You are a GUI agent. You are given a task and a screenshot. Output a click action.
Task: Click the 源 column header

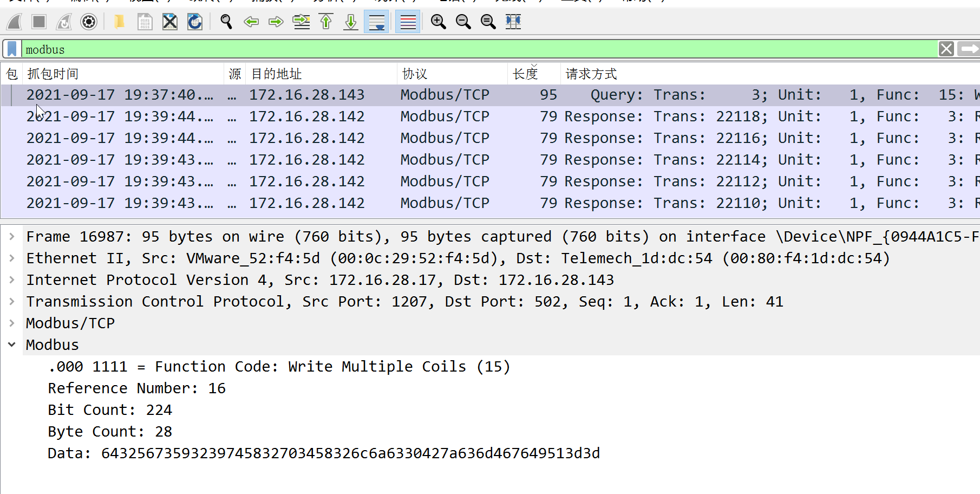[x=234, y=74]
